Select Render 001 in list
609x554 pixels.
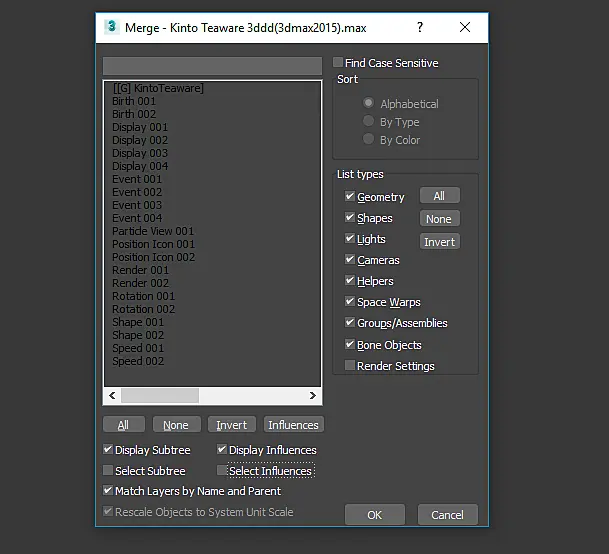141,270
